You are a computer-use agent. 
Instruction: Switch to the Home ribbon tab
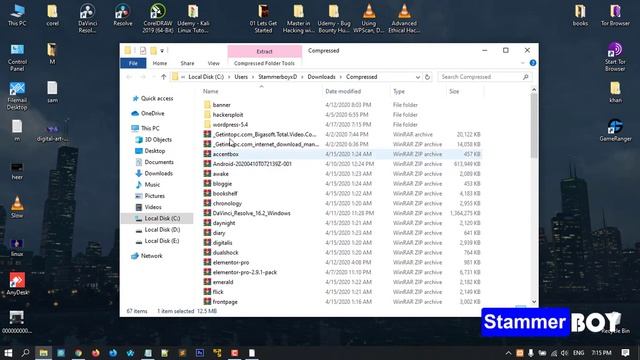(160, 63)
